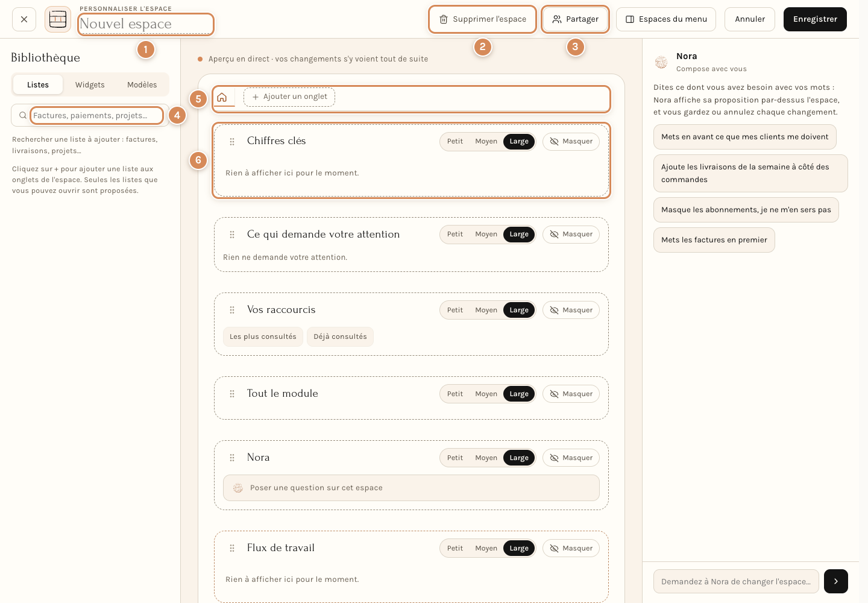Set Chiffres clés size to Petit
Viewport: 868px width, 603px height.
pos(455,142)
